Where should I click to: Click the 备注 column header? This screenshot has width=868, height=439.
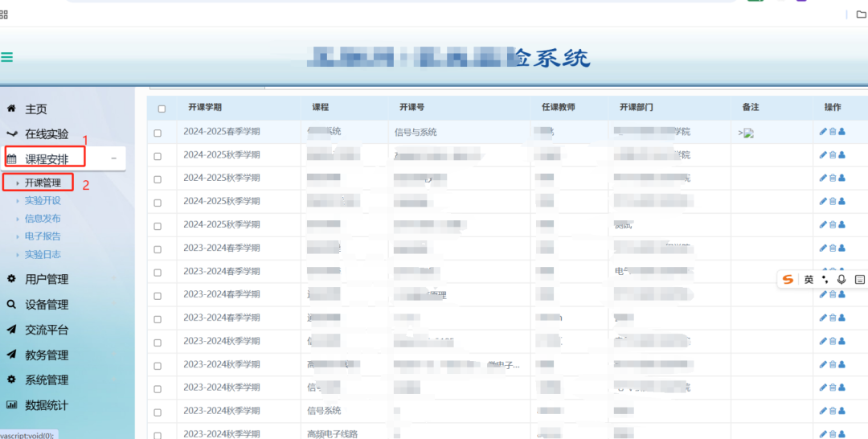751,108
